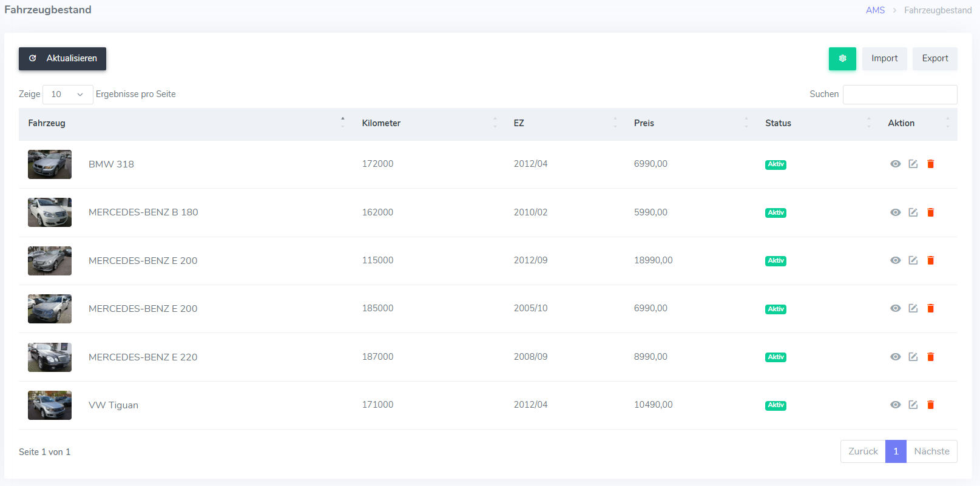This screenshot has width=980, height=486.
Task: Click the Import button
Action: tap(884, 59)
